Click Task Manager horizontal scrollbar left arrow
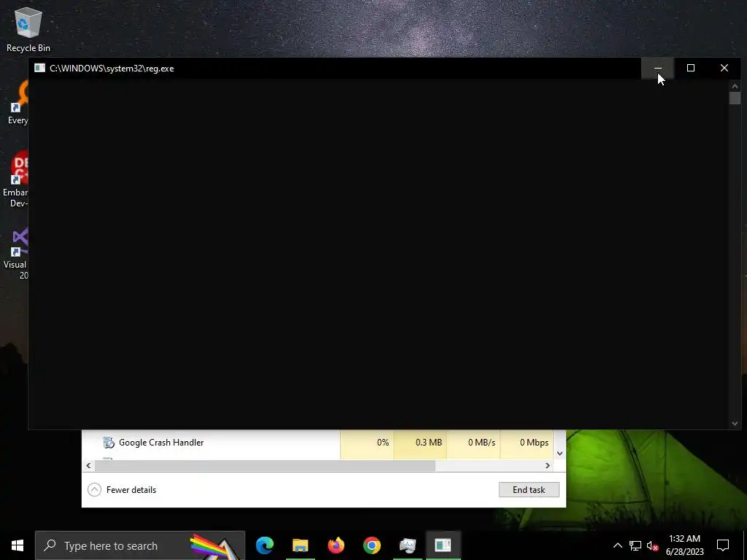The height and width of the screenshot is (560, 747). 88,465
